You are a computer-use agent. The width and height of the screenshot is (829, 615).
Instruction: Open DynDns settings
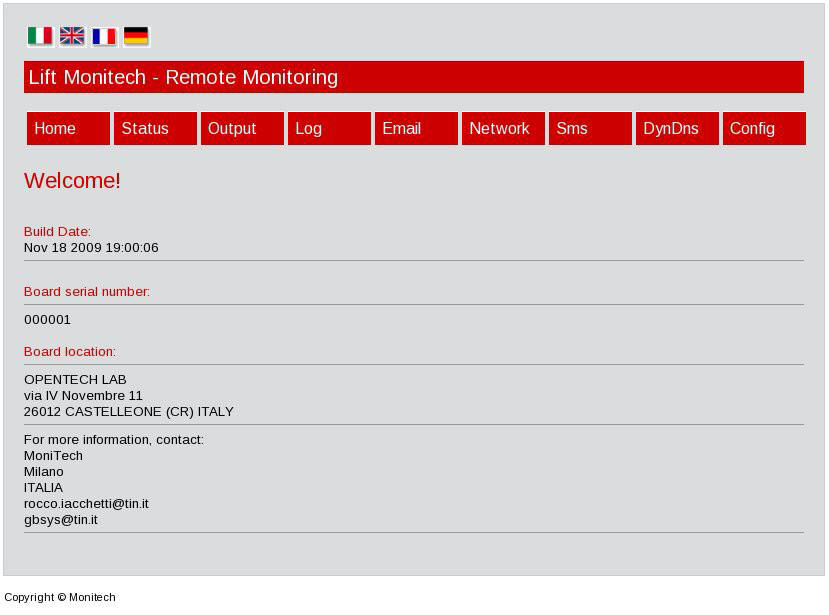[677, 128]
